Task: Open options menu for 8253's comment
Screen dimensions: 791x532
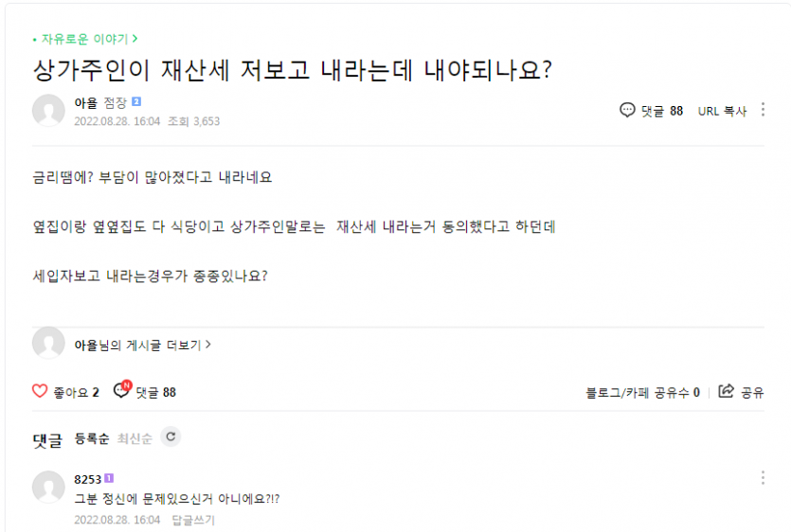Action: [x=764, y=478]
